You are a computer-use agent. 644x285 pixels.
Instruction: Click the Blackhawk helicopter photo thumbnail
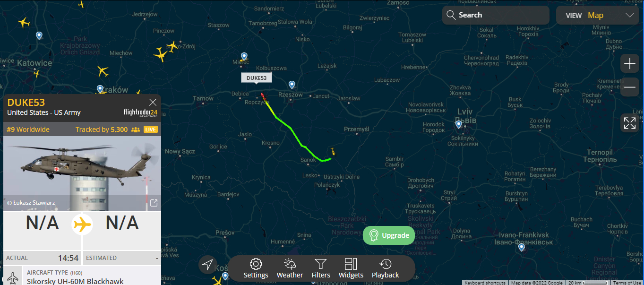pyautogui.click(x=82, y=173)
